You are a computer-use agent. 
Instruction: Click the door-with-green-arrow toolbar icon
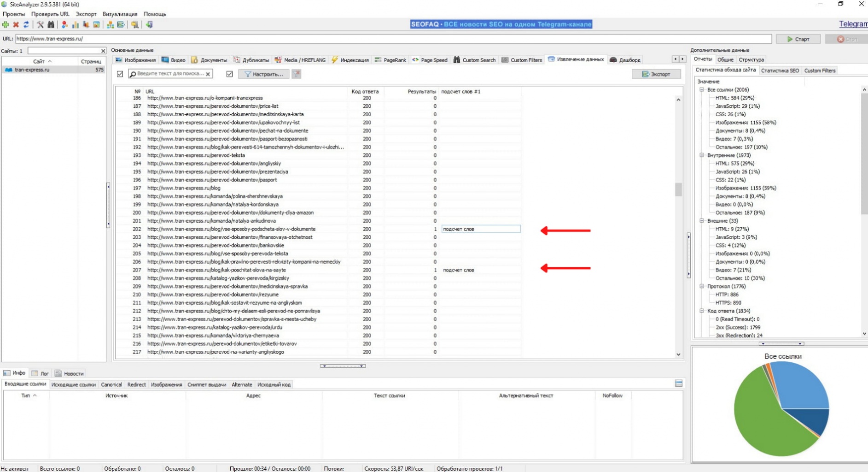click(x=149, y=25)
